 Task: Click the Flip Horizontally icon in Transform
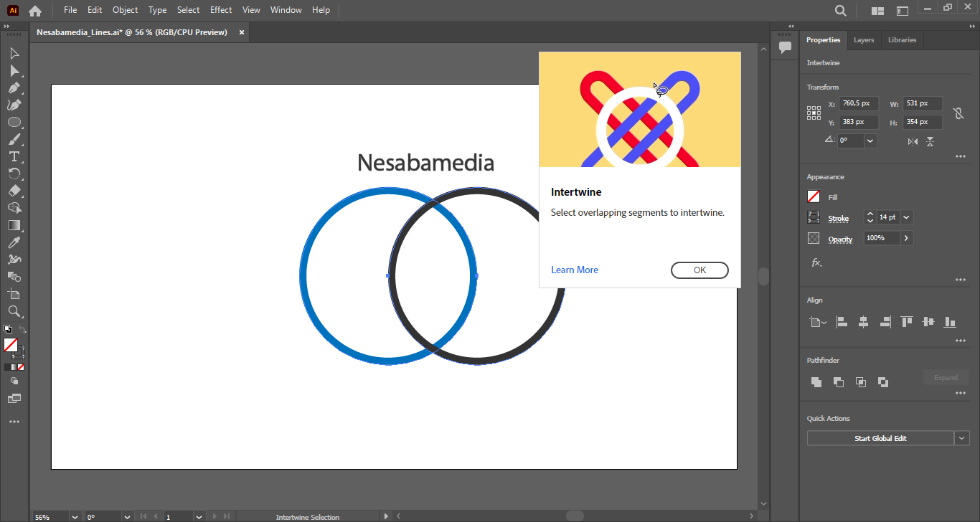913,141
